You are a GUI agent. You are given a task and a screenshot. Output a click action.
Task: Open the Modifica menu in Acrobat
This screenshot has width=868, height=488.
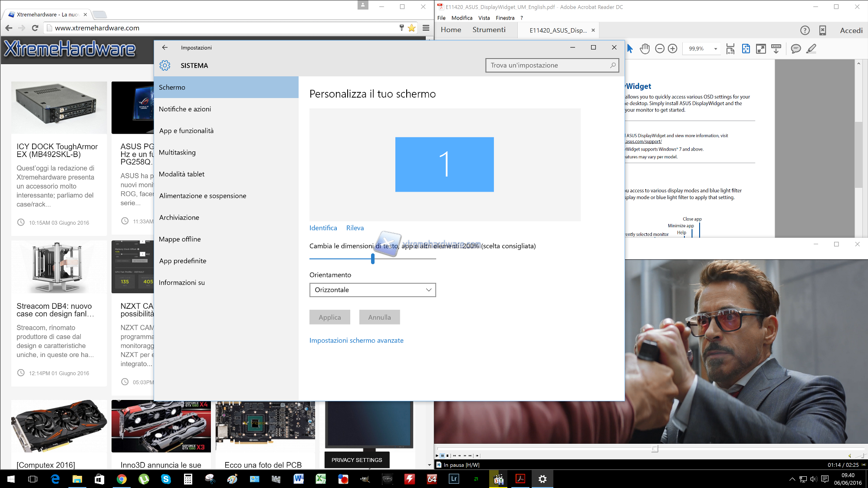[462, 18]
